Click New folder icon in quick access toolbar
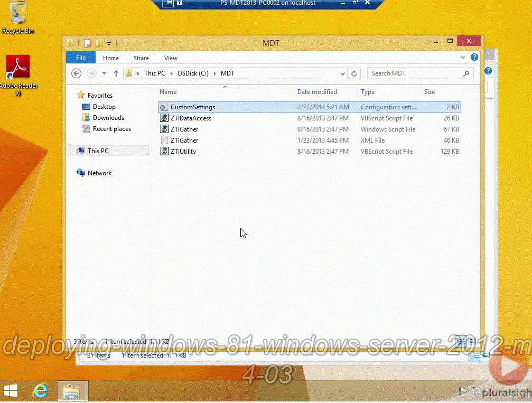The height and width of the screenshot is (403, 532). click(99, 43)
